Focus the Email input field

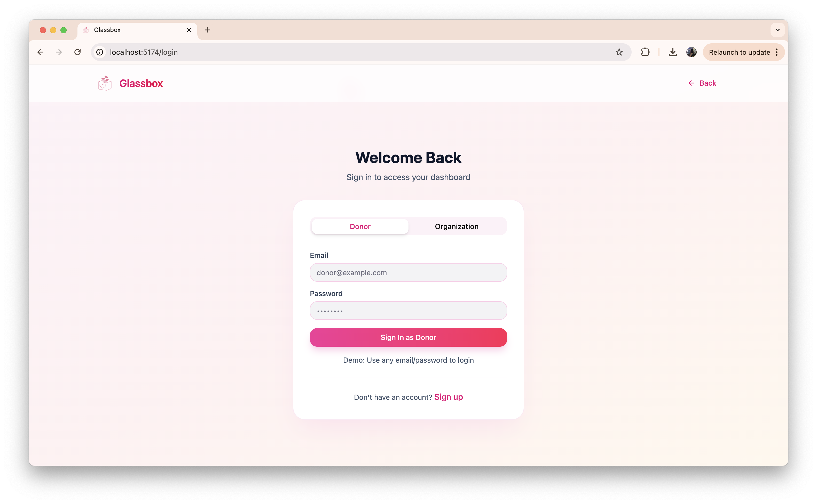coord(408,272)
